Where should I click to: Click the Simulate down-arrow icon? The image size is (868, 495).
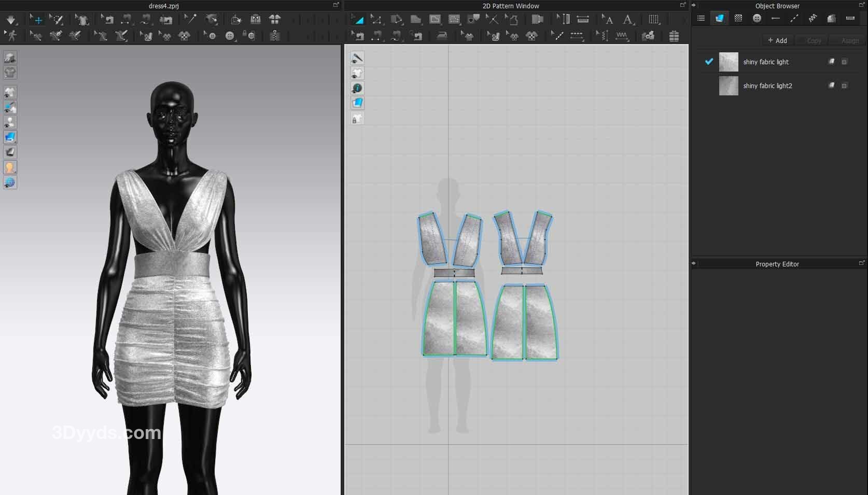point(11,20)
